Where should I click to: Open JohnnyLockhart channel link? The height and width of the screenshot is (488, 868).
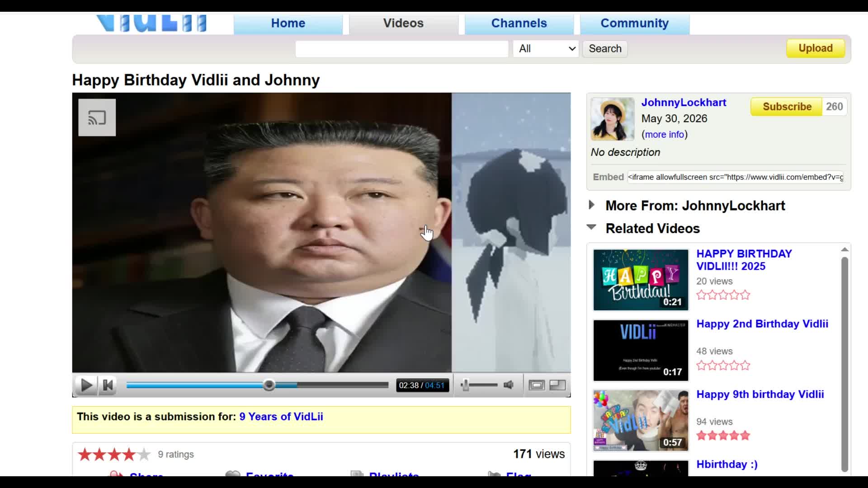click(x=684, y=103)
